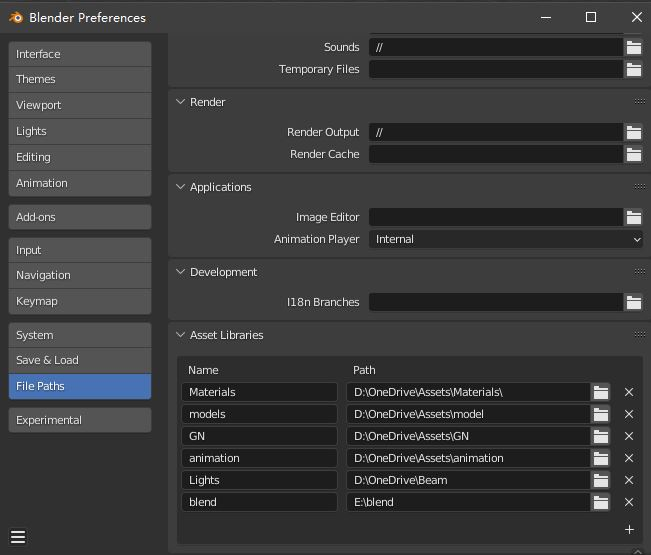Select the Save & Load section
651x555 pixels.
80,360
